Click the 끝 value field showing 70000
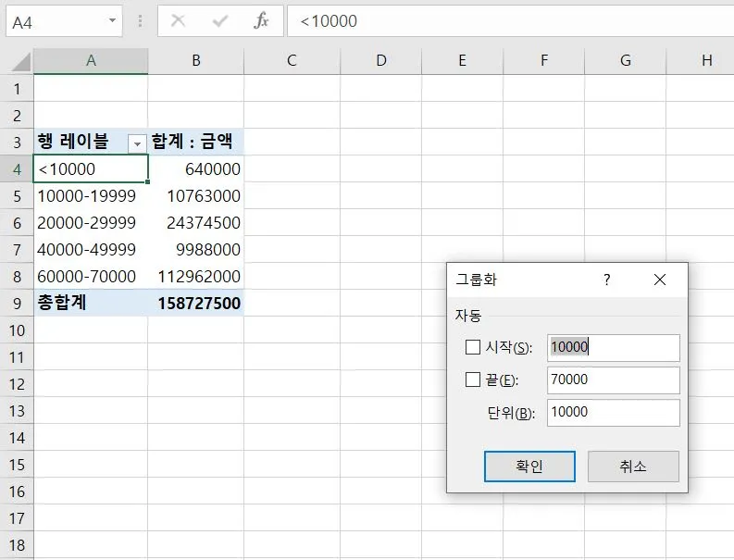The image size is (734, 560). click(614, 380)
